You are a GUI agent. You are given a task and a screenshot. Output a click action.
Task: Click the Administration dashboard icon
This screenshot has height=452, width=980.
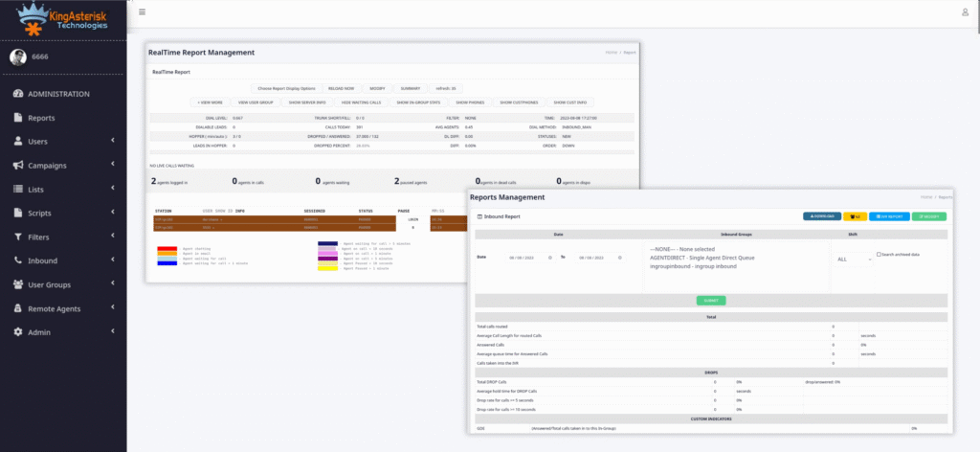(17, 94)
